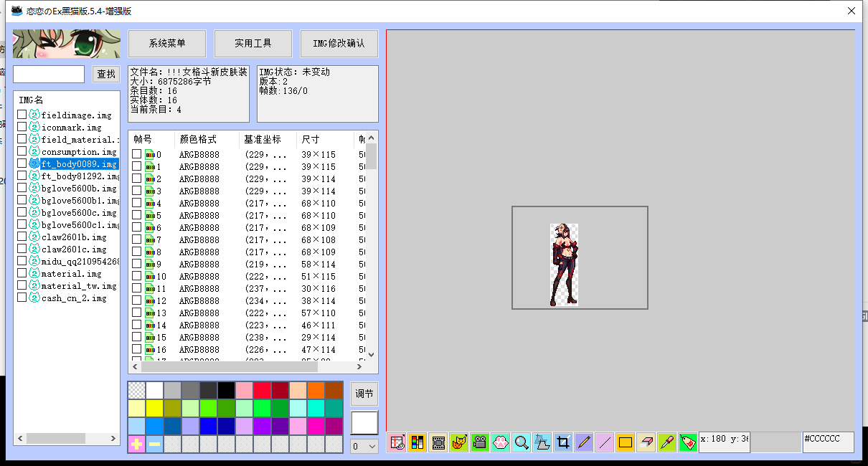Select the eyedropper color picker tool
The height and width of the screenshot is (466, 868).
pos(666,442)
